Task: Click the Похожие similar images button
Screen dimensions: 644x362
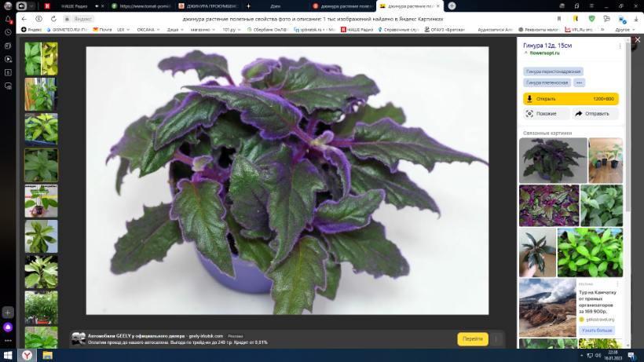Action: [547, 114]
